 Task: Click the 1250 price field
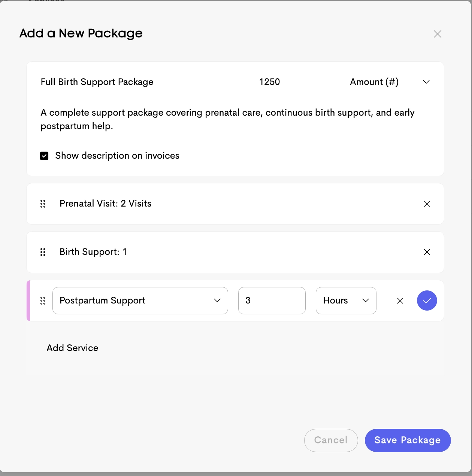270,82
